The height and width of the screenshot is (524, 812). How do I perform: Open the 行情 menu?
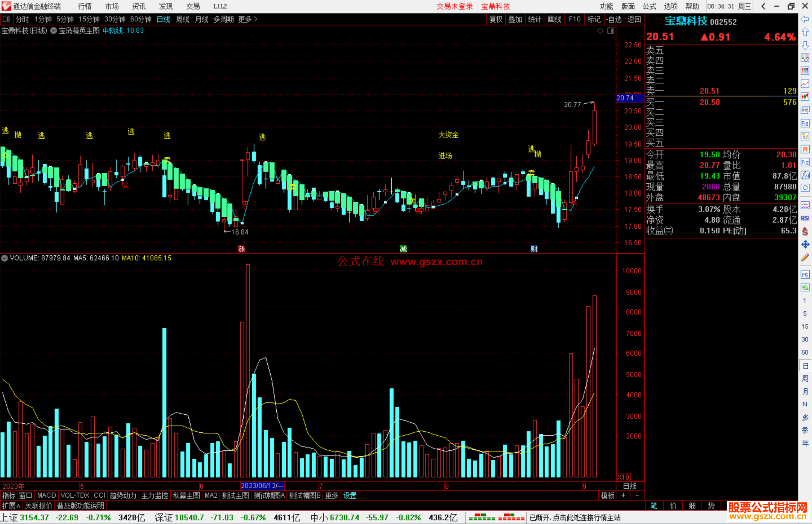(85, 6)
